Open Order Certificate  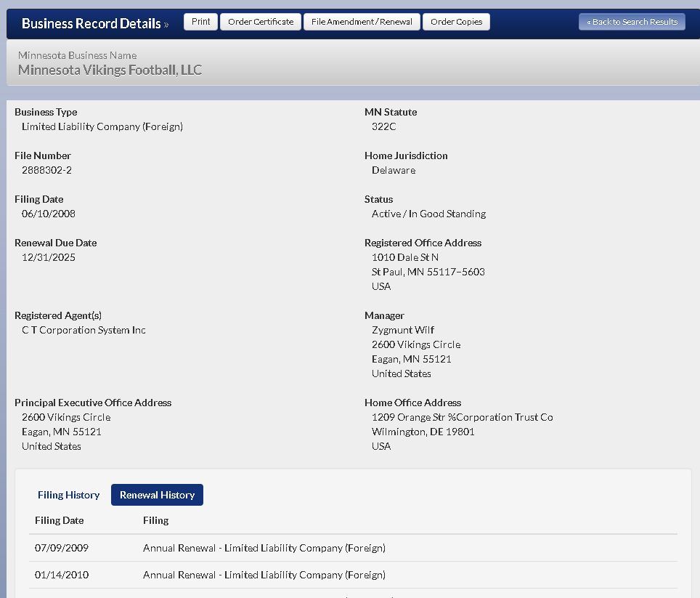261,22
